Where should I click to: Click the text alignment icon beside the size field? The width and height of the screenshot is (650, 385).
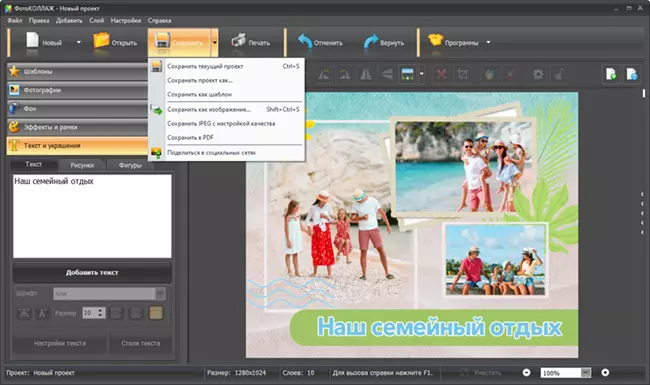pyautogui.click(x=116, y=313)
